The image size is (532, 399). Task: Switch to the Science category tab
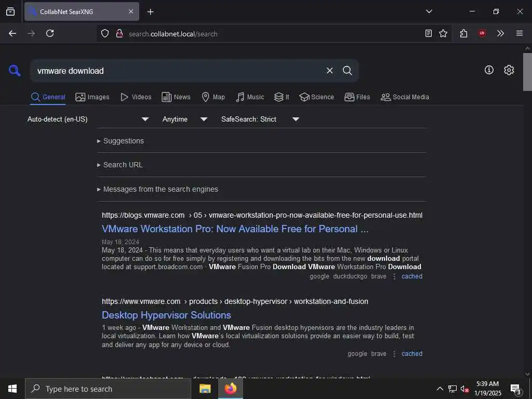(x=316, y=97)
